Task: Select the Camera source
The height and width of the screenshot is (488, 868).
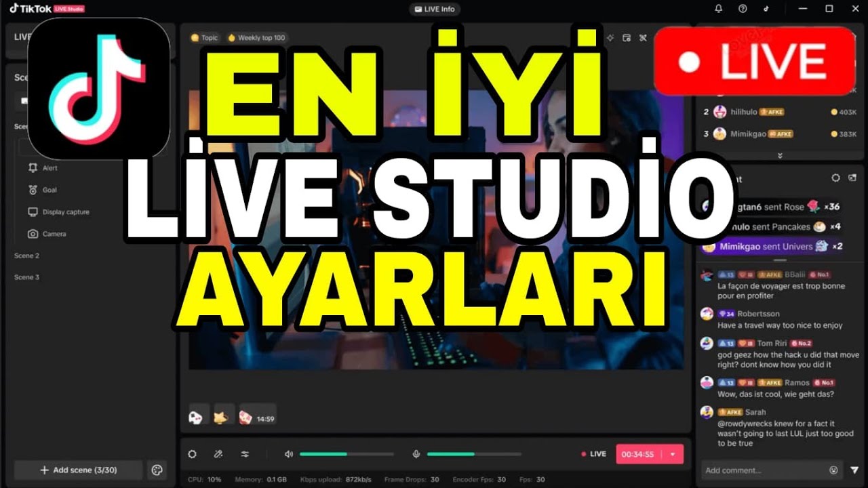Action: 54,234
